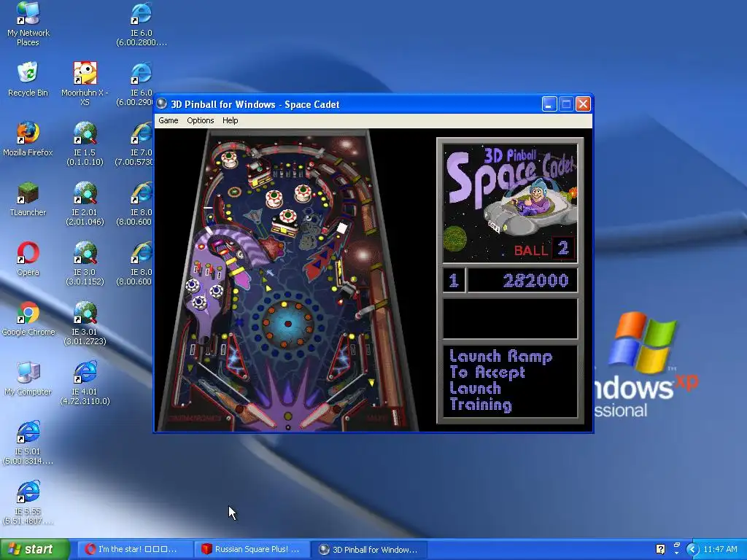Click the 3D Pinball taskbar button
This screenshot has height=560, width=747.
coord(370,549)
